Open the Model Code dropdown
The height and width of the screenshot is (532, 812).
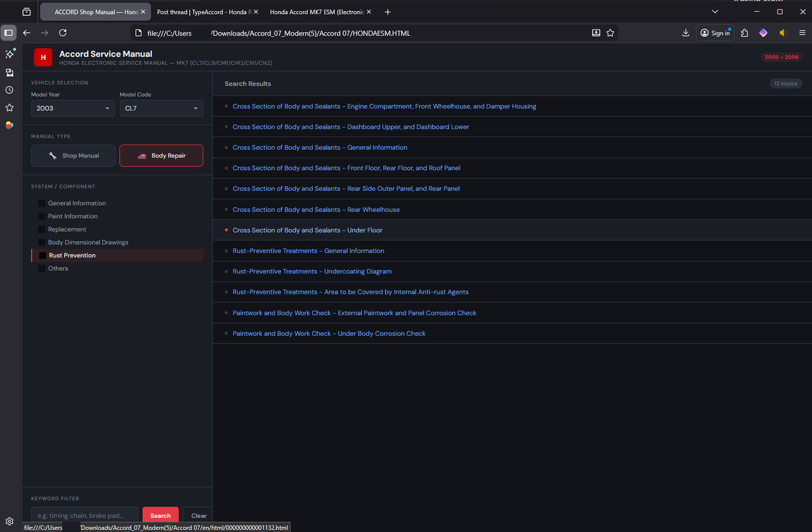tap(161, 108)
